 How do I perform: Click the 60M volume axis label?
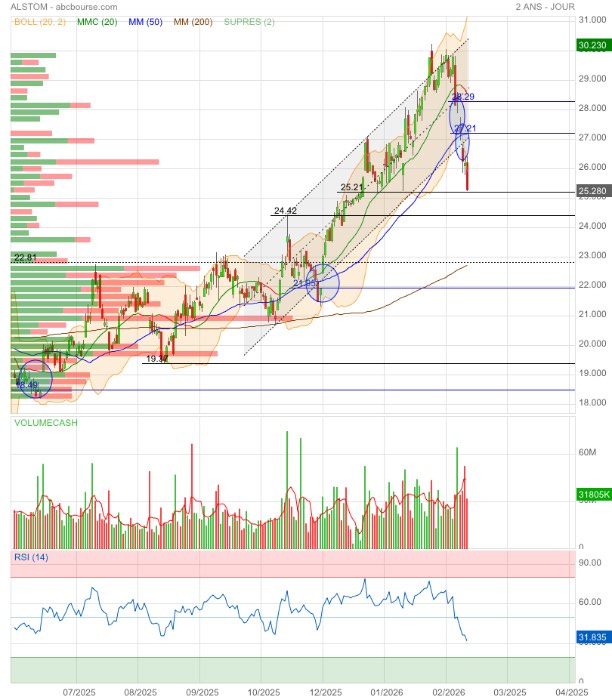[x=587, y=453]
